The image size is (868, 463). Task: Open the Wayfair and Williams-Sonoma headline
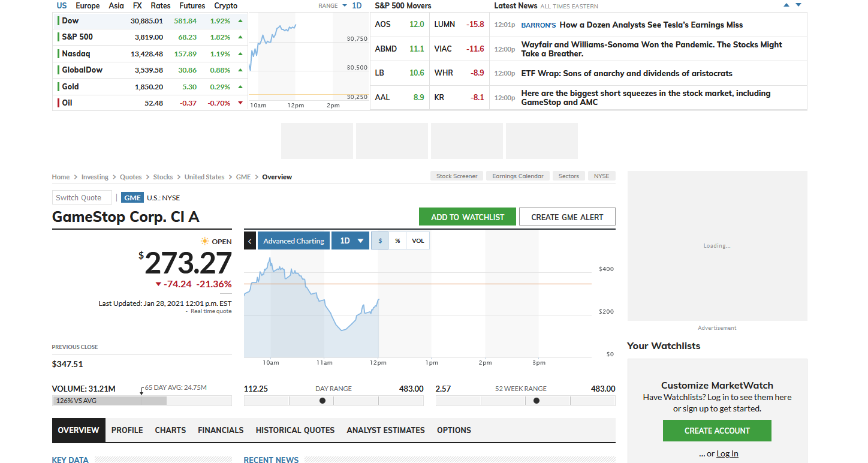click(x=652, y=49)
